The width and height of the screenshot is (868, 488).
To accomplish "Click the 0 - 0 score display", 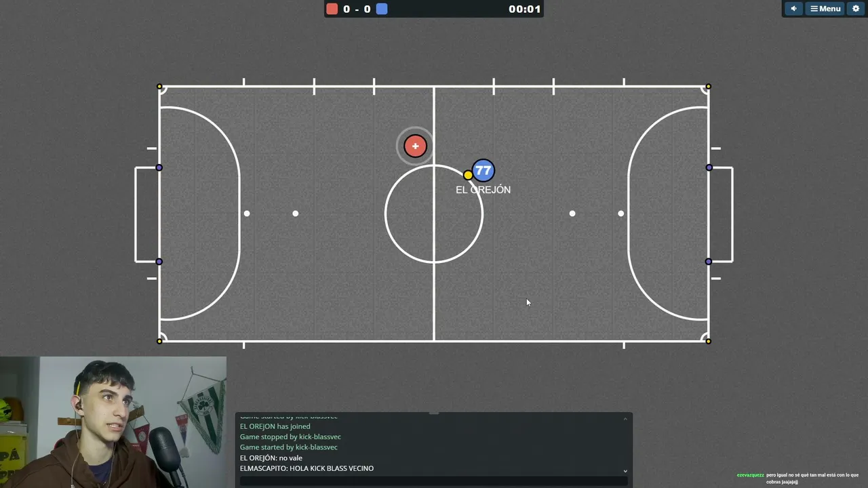I will click(x=357, y=9).
